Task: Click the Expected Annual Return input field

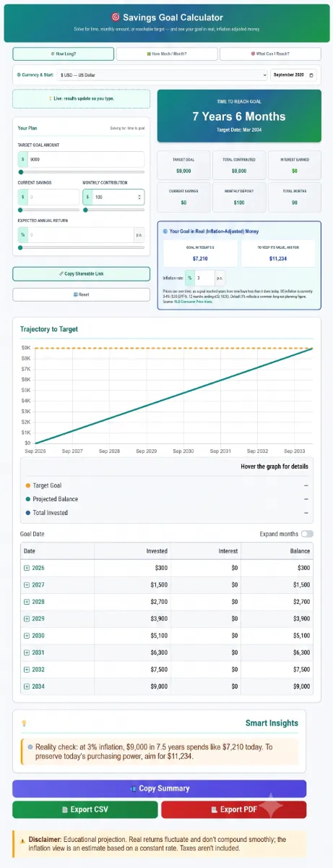Action: pos(81,234)
